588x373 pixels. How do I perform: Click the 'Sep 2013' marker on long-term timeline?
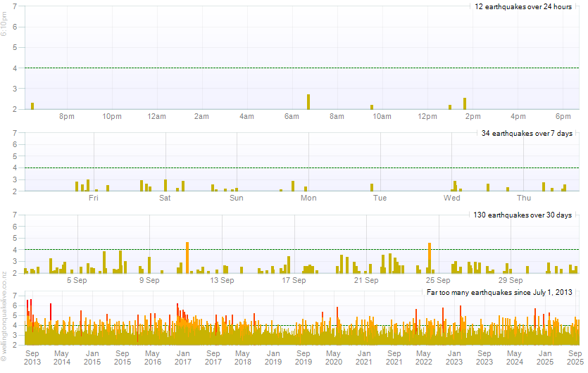pos(32,357)
